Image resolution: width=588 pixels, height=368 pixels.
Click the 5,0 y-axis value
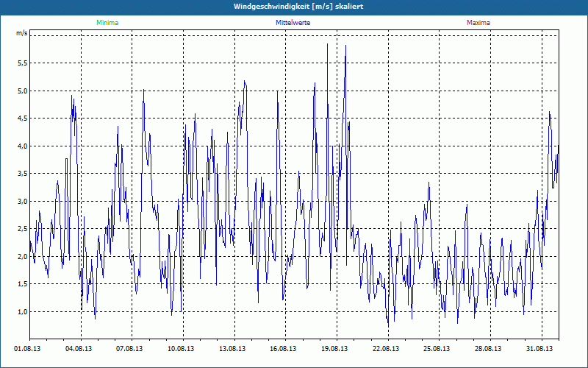[x=23, y=91]
